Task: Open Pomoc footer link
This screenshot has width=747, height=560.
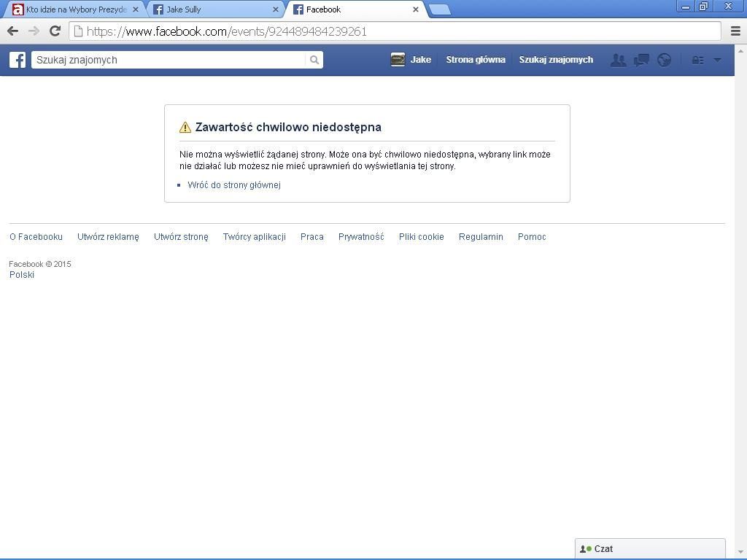Action: point(532,237)
